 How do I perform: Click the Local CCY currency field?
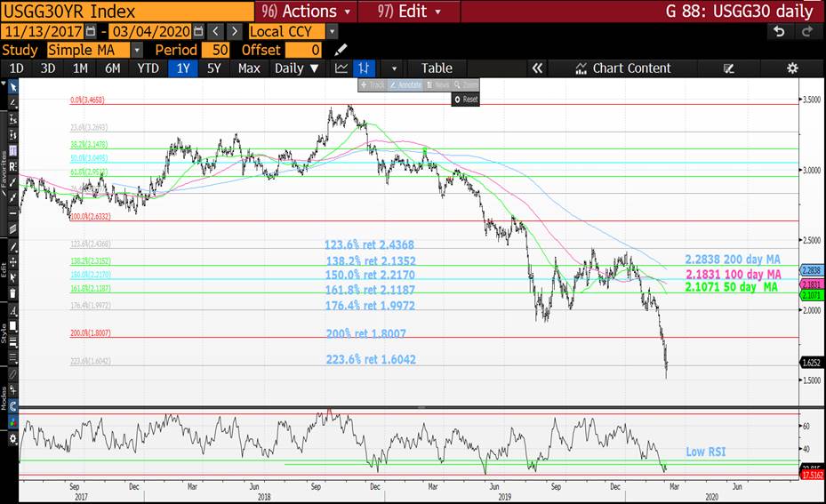[286, 32]
